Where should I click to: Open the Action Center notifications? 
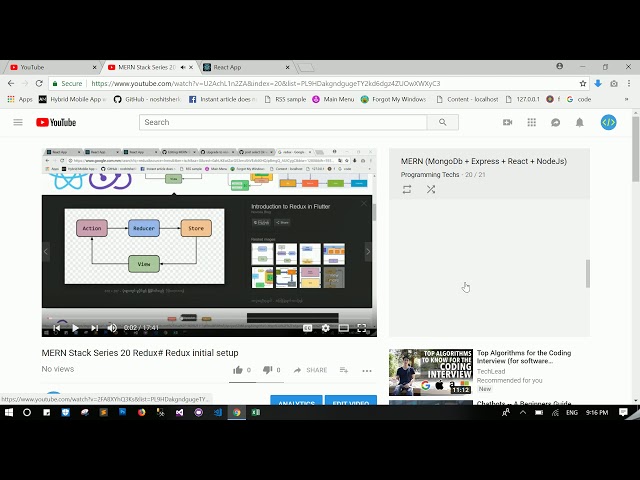pos(623,412)
